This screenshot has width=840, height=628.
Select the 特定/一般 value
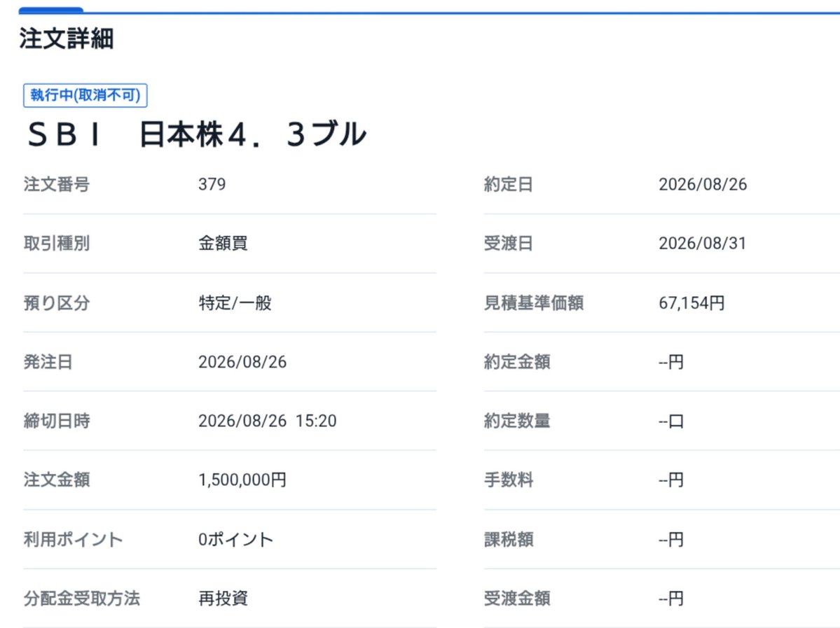coord(235,302)
